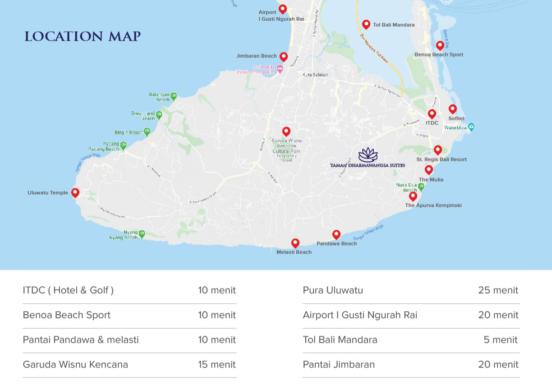This screenshot has width=552, height=392.
Task: Select the ITDC ( Hotel & Golf ) row label
Action: click(68, 290)
